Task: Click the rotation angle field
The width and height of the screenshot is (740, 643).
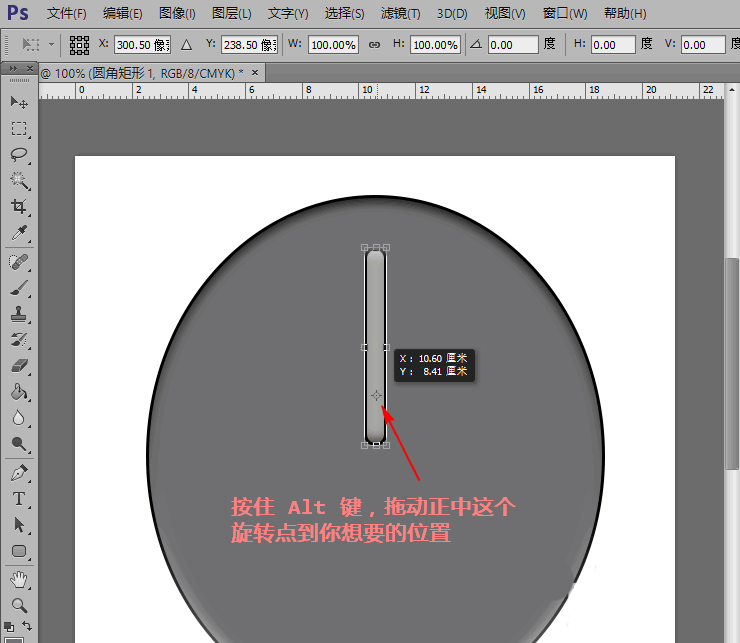Action: click(513, 45)
